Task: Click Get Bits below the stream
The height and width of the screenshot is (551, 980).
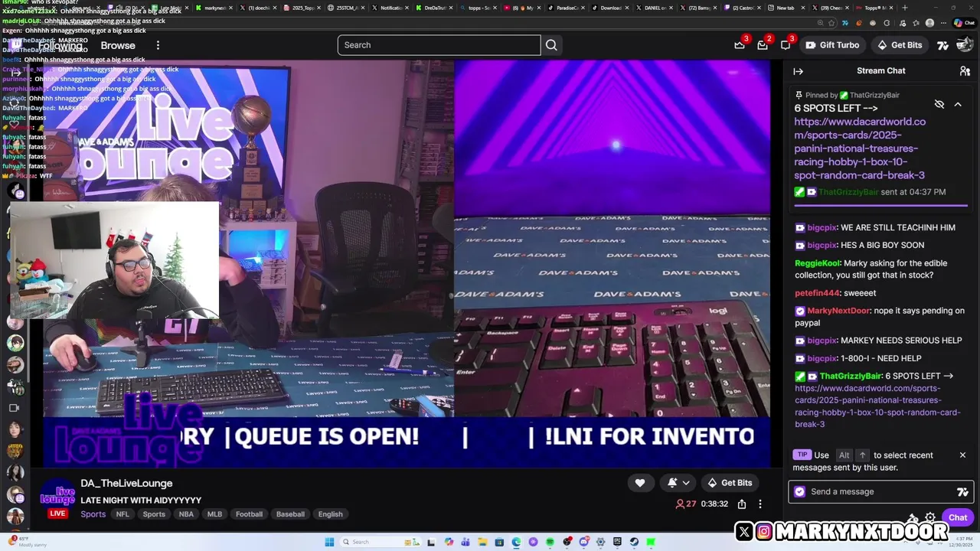Action: (x=730, y=483)
